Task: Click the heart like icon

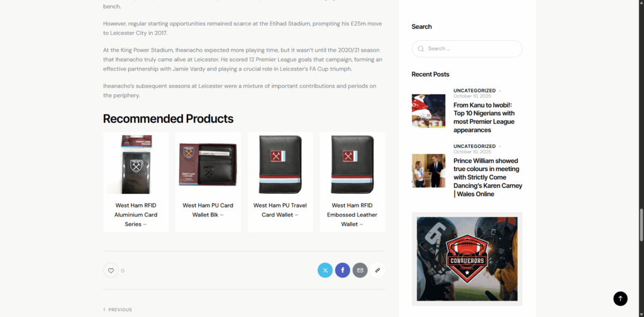Action: point(111,270)
